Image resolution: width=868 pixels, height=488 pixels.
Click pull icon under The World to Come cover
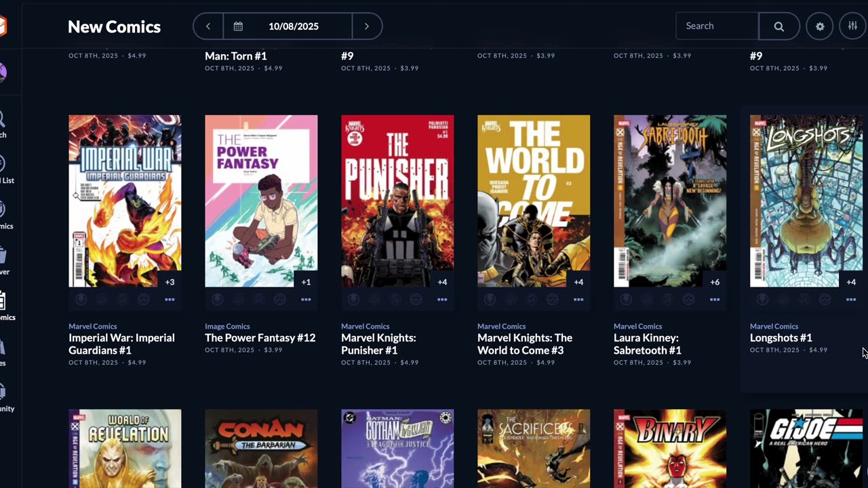pos(490,300)
